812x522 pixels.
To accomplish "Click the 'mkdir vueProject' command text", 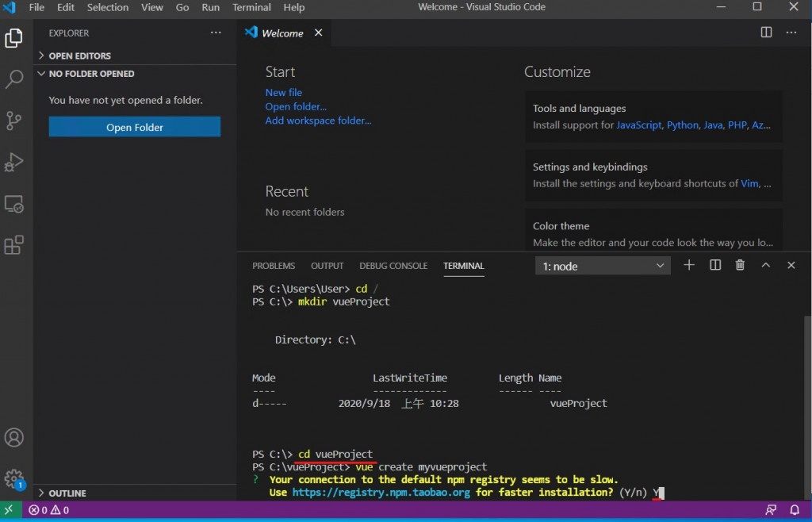I will tap(344, 301).
